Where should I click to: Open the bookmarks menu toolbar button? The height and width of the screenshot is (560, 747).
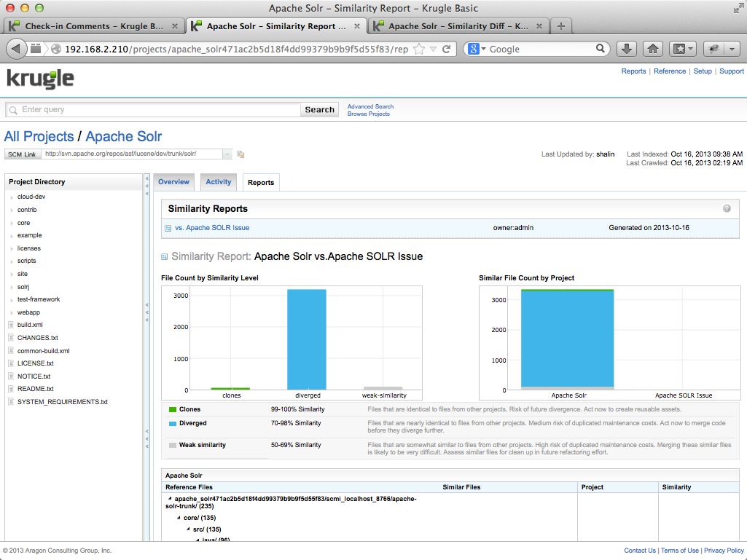[x=683, y=49]
